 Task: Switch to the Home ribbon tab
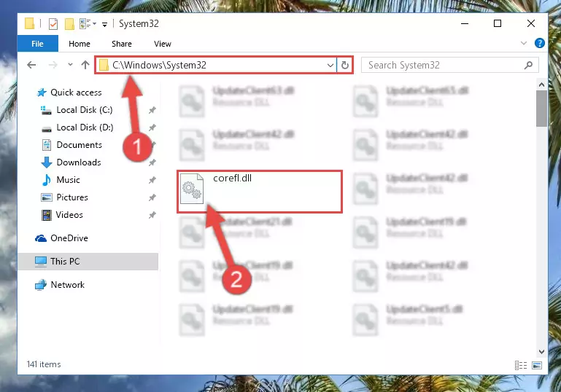coord(80,44)
